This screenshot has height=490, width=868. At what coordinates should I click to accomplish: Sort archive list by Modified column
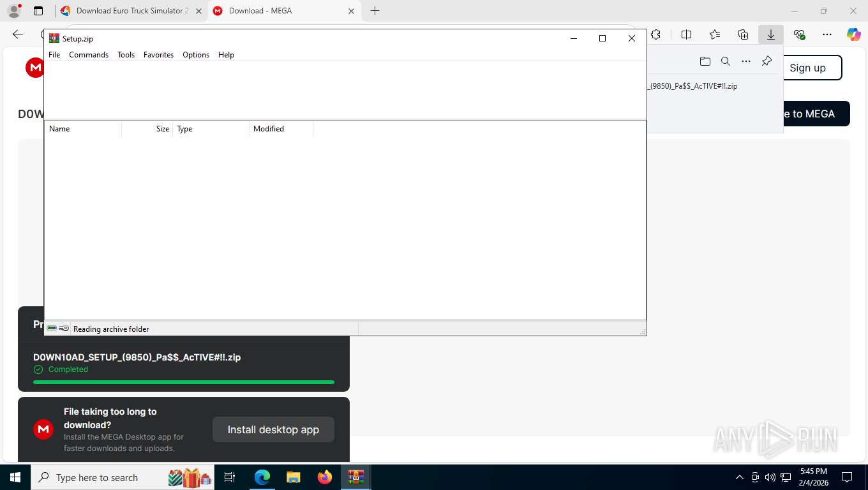click(x=281, y=129)
